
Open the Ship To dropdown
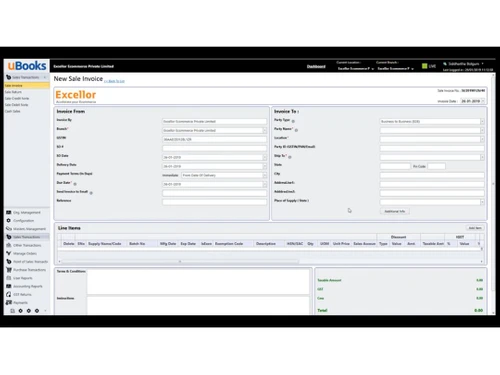[x=482, y=157]
